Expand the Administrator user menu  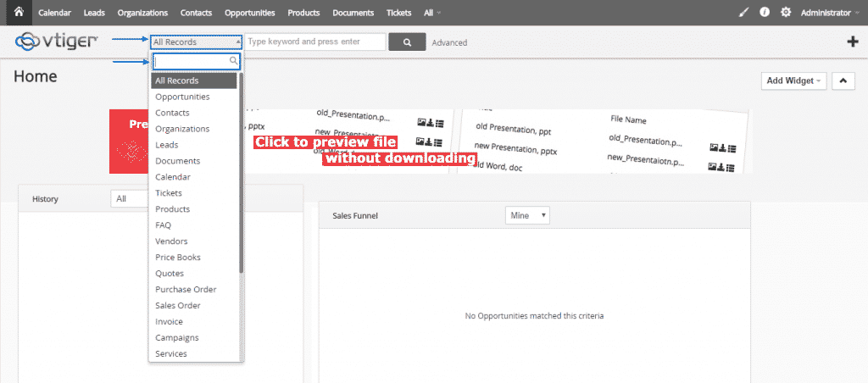point(830,13)
